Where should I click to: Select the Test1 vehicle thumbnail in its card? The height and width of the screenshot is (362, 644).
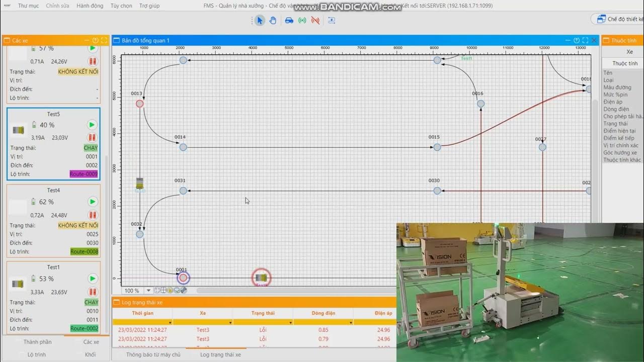[x=18, y=284]
